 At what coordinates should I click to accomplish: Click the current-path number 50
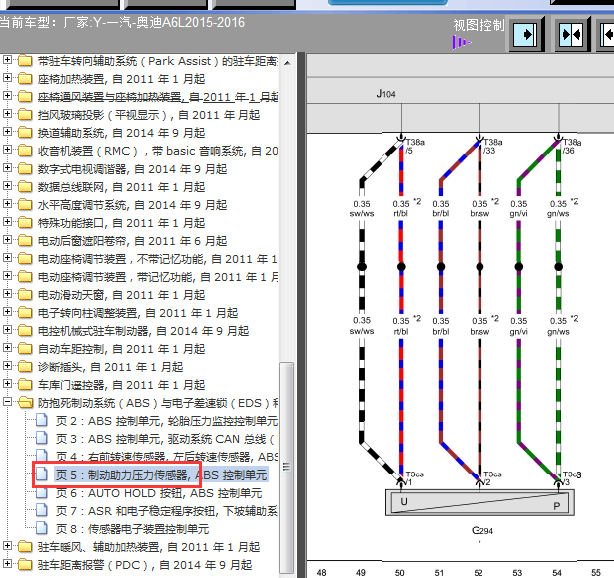click(x=399, y=573)
